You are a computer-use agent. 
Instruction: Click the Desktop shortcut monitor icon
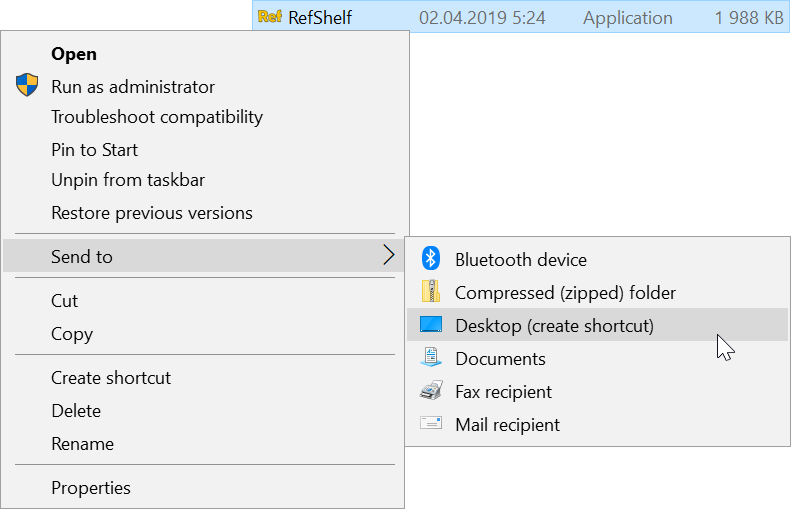click(x=431, y=325)
